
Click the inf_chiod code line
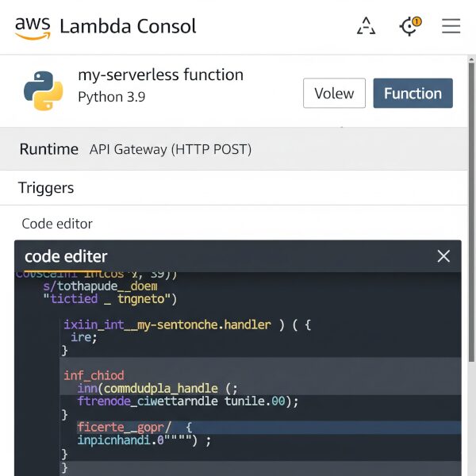pyautogui.click(x=94, y=375)
